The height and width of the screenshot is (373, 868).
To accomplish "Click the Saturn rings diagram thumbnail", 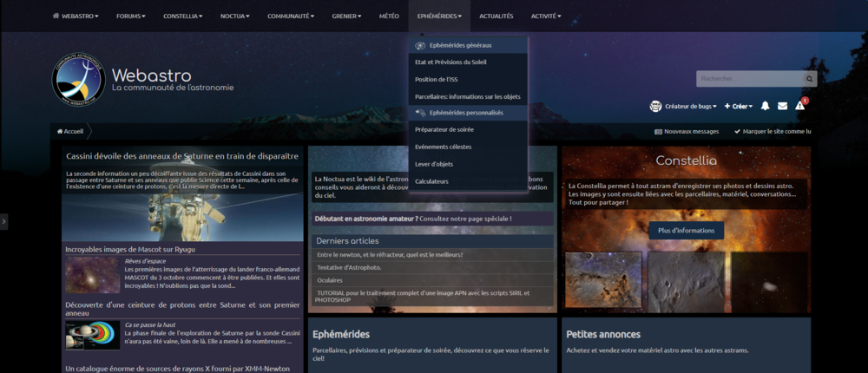I will click(93, 335).
